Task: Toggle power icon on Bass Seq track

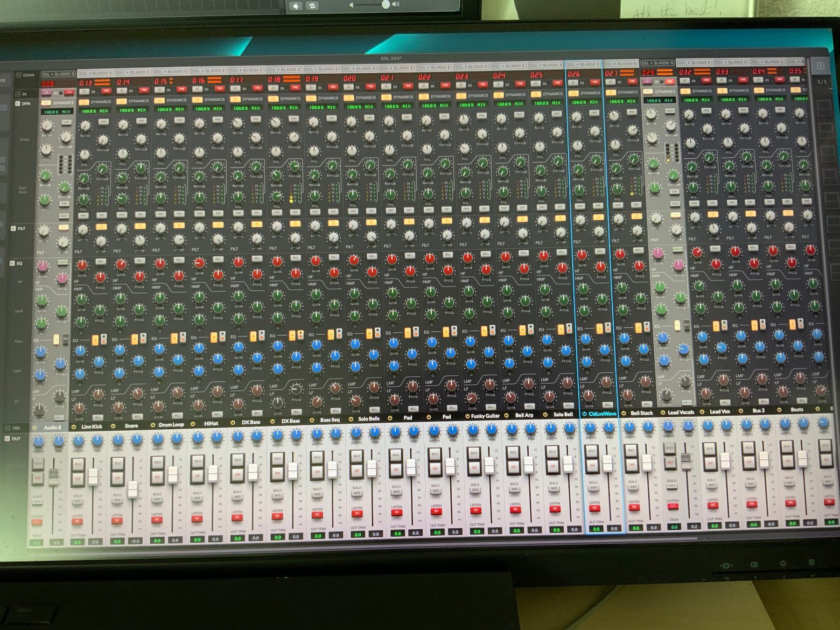Action: pos(311,420)
